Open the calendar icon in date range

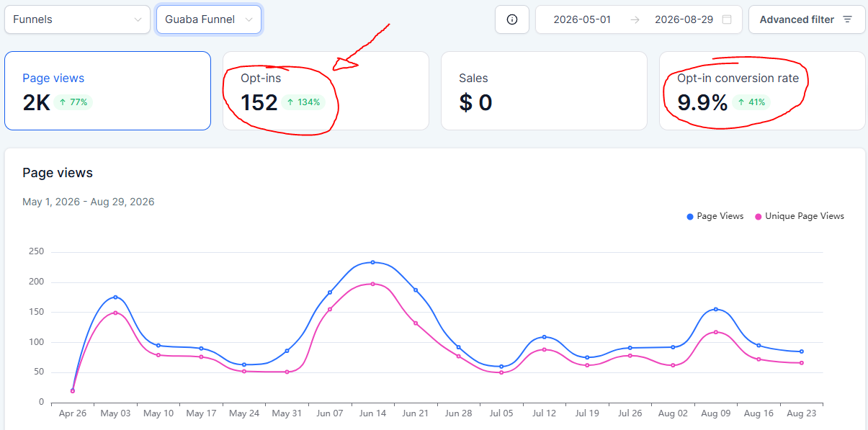click(727, 19)
